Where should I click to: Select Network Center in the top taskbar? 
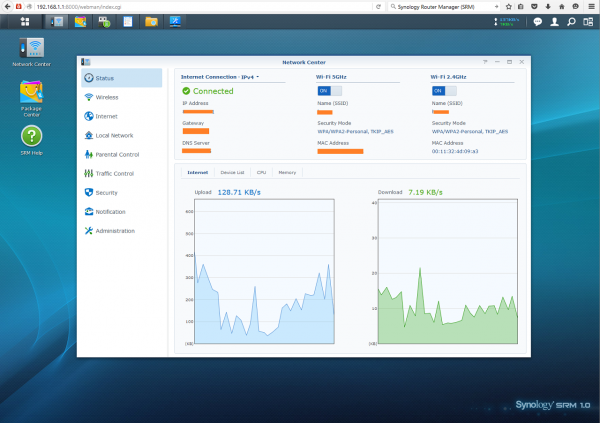[57, 22]
